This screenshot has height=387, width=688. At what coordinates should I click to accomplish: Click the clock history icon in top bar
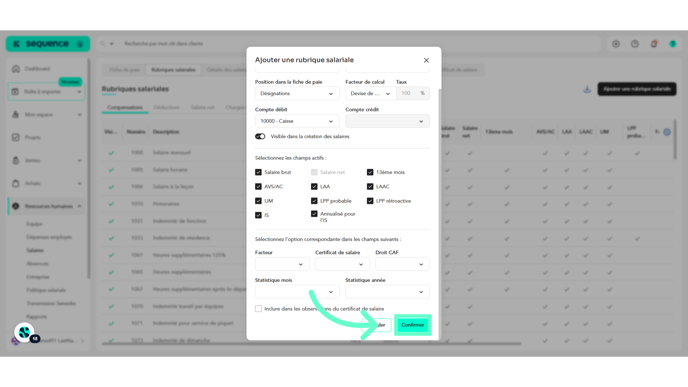pyautogui.click(x=635, y=44)
